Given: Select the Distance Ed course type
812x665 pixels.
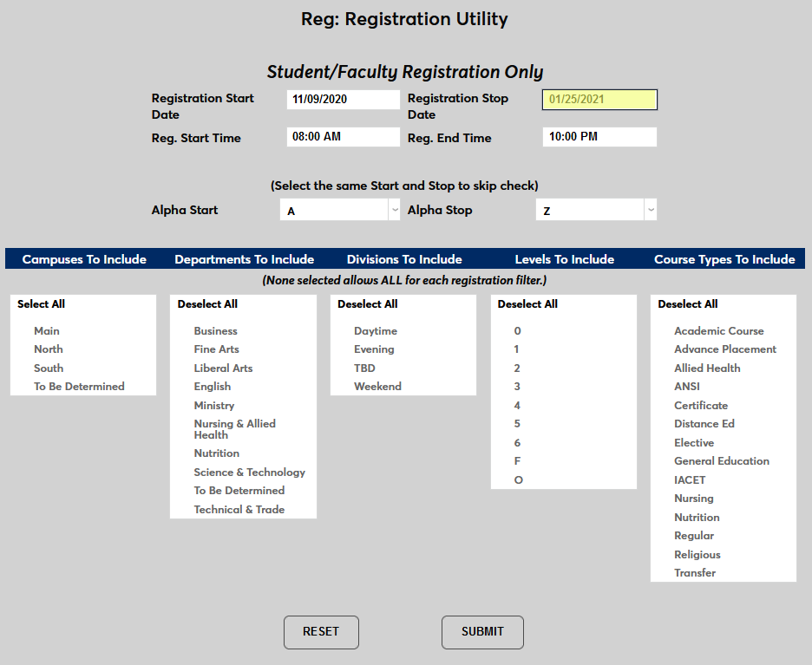Looking at the screenshot, I should click(x=703, y=423).
